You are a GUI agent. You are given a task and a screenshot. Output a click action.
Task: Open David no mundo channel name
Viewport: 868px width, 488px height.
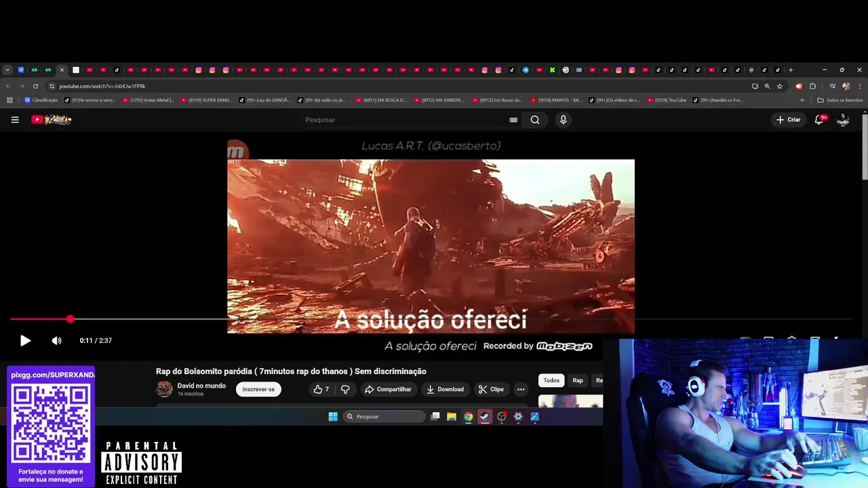[x=201, y=386]
